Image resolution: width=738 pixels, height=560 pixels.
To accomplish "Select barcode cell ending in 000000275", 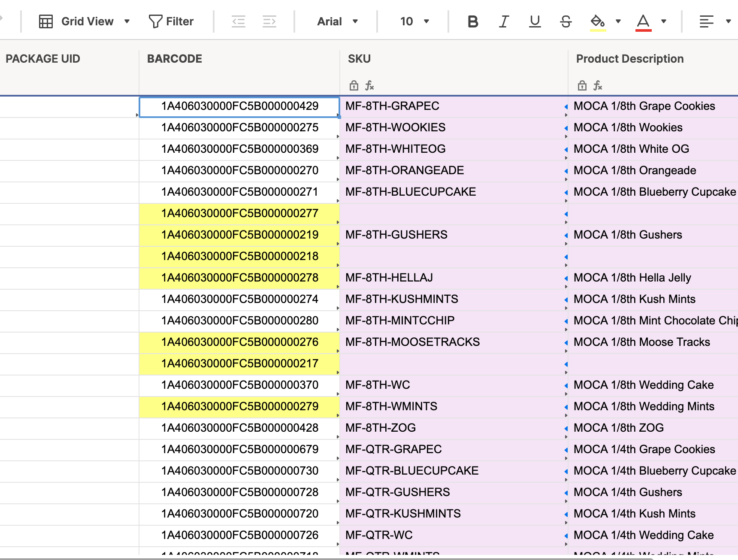I will tap(239, 128).
